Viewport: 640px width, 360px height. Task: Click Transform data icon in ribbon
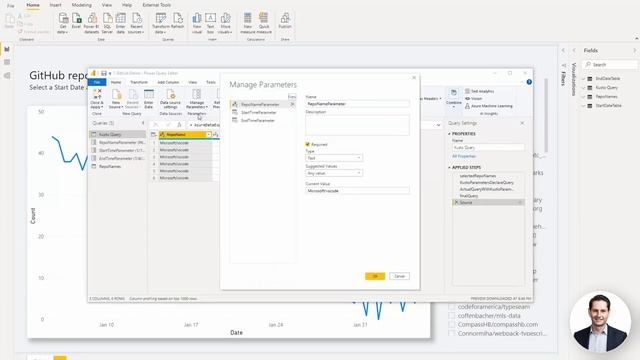[160, 23]
